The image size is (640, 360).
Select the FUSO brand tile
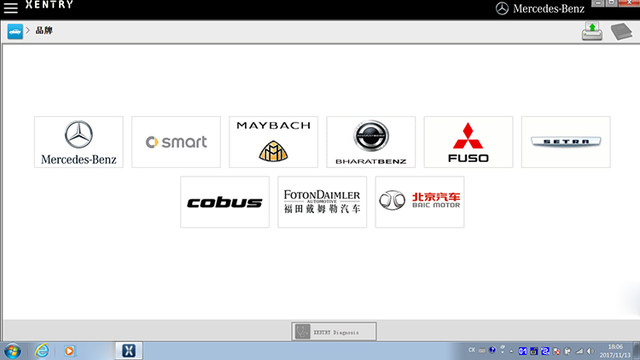coord(468,142)
